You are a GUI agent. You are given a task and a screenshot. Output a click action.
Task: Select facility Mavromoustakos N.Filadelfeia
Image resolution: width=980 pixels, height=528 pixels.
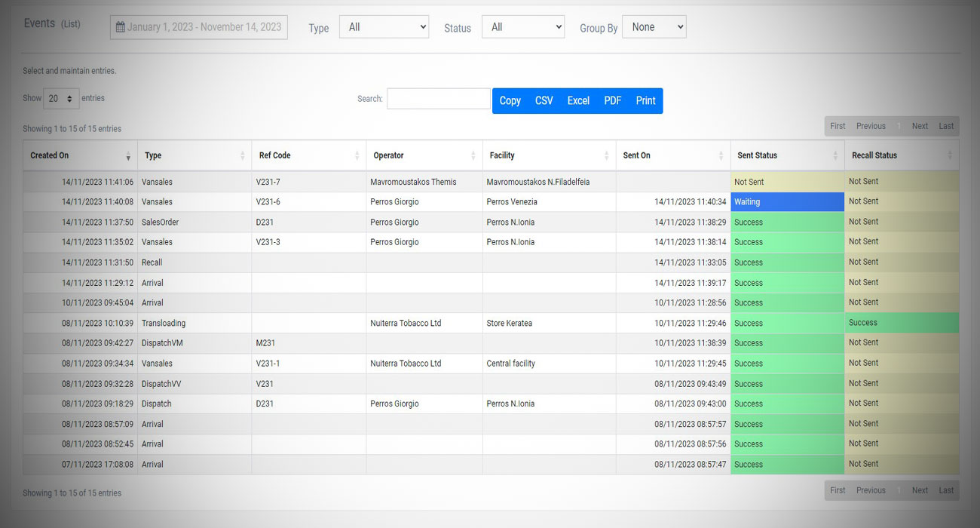pos(538,182)
